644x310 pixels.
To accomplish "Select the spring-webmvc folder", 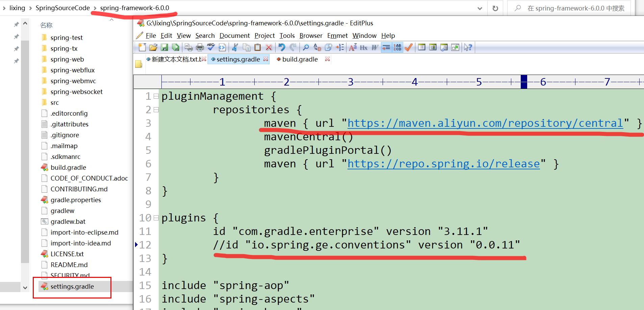I will point(73,81).
